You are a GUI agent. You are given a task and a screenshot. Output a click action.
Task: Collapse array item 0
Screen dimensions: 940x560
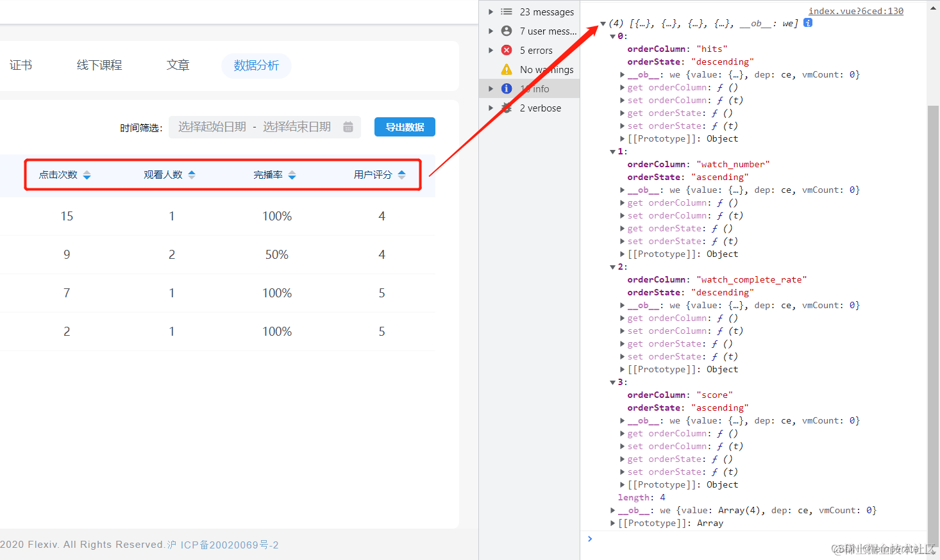[613, 37]
